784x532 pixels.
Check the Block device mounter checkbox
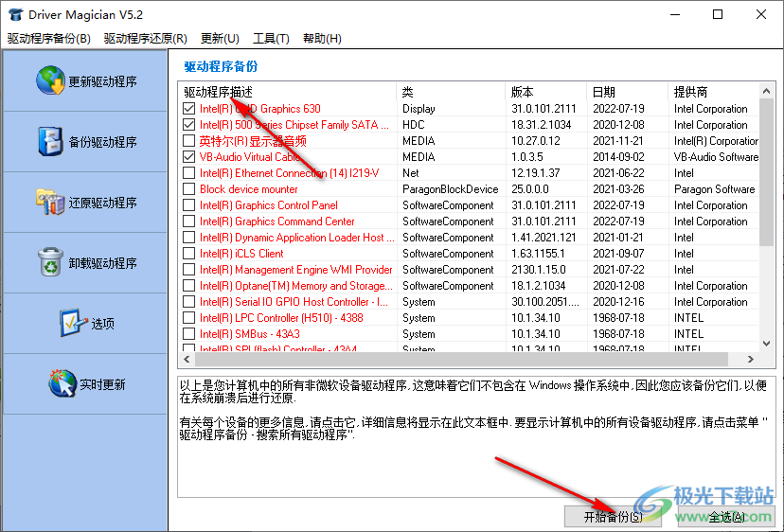tap(189, 189)
